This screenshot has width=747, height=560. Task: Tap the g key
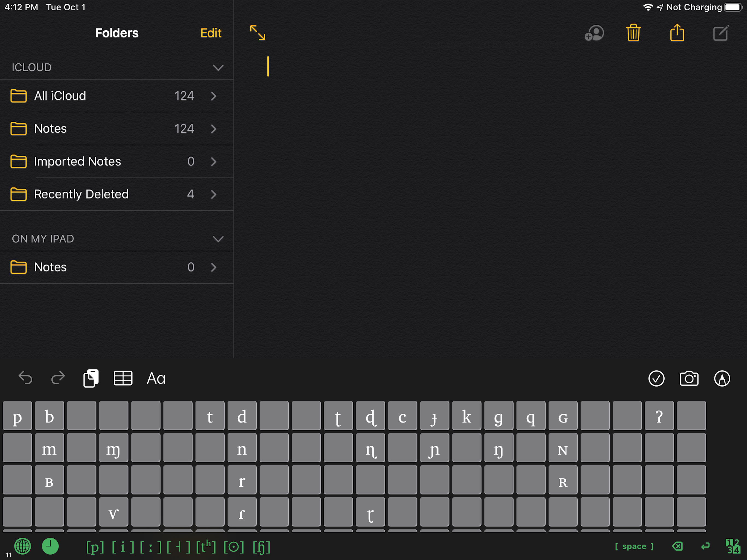tap(498, 416)
